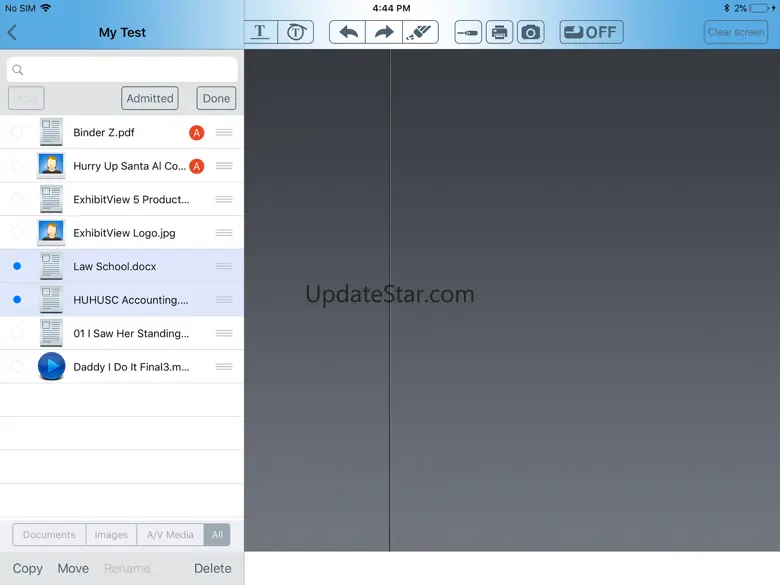The height and width of the screenshot is (585, 780).
Task: Click admitted badge A on Hurry Up Santa
Action: tap(196, 166)
